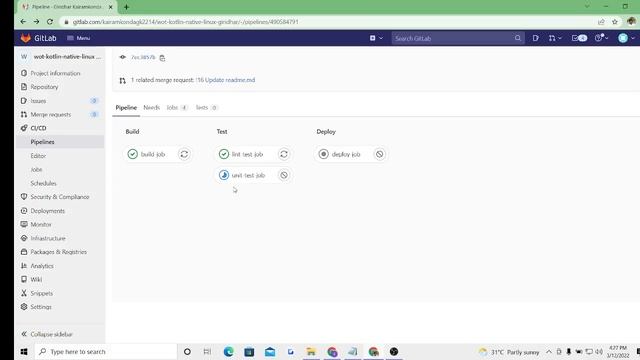Screen dimensions: 640x360
Task: Open the user avatar dropdown
Action: pos(626,38)
